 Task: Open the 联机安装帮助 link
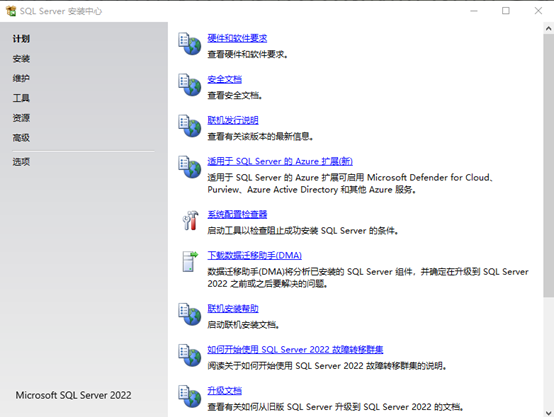(x=233, y=309)
